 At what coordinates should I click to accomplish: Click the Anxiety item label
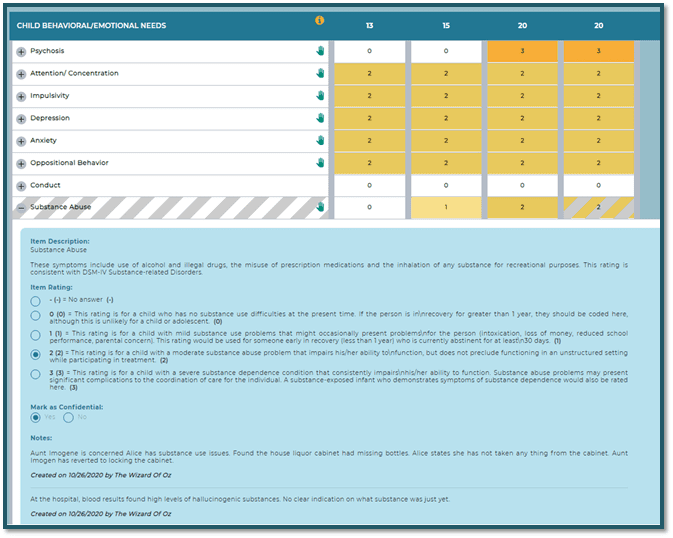pyautogui.click(x=43, y=141)
